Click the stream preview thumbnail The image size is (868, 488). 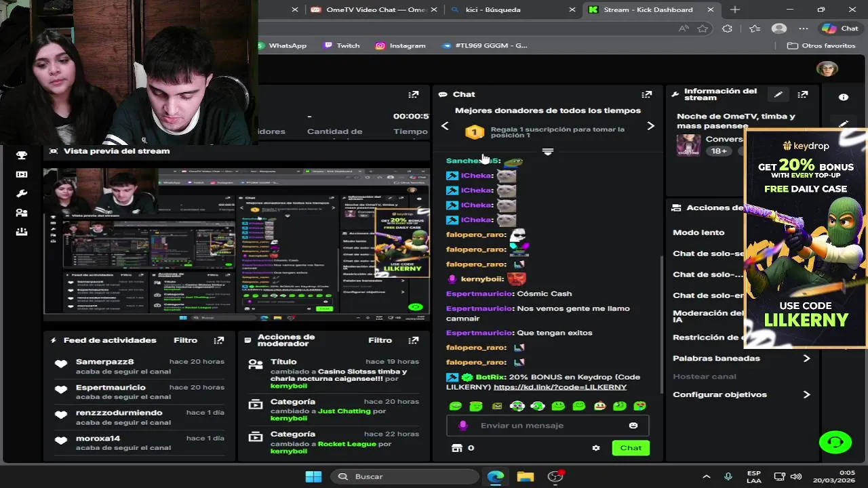pyautogui.click(x=237, y=244)
